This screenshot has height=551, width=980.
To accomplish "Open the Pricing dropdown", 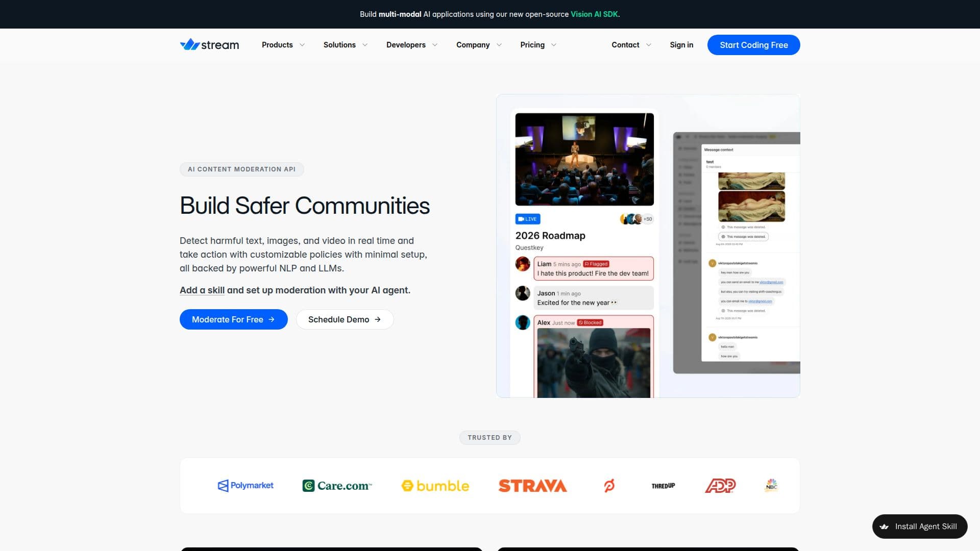I will [538, 45].
